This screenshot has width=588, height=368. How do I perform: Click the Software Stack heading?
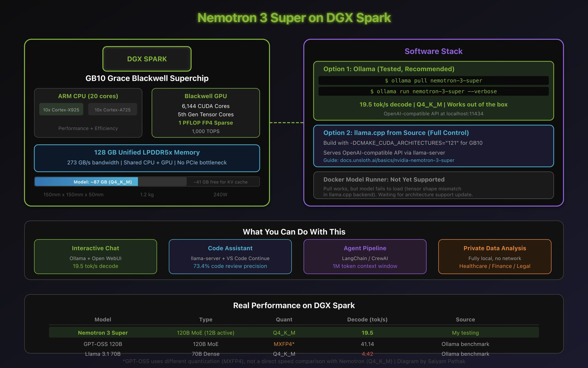434,51
